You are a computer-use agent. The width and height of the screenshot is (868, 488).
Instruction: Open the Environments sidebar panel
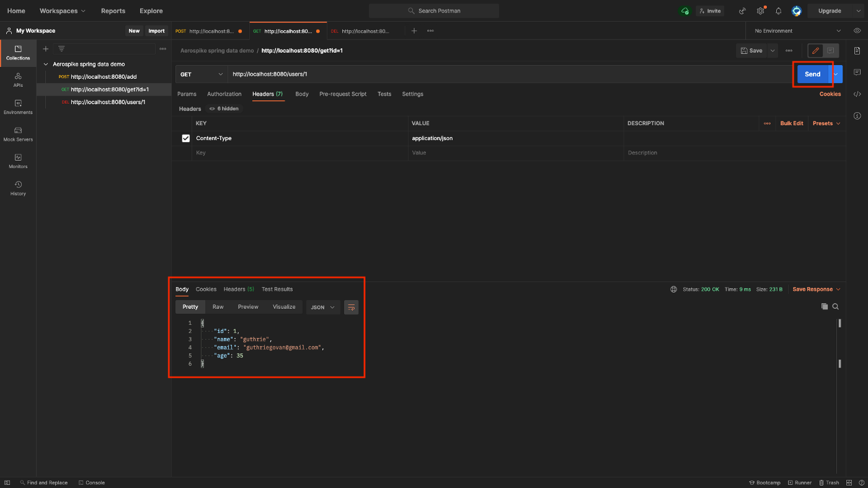[x=18, y=107]
